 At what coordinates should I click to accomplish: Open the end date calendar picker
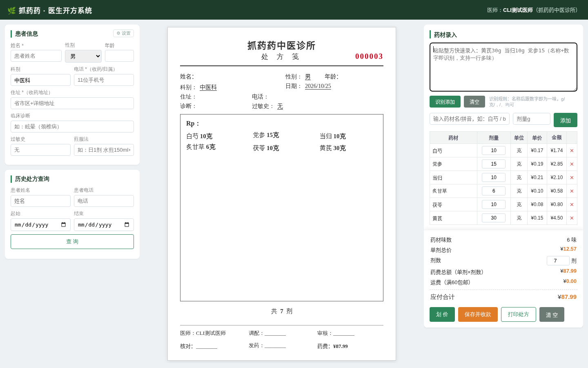(x=127, y=224)
